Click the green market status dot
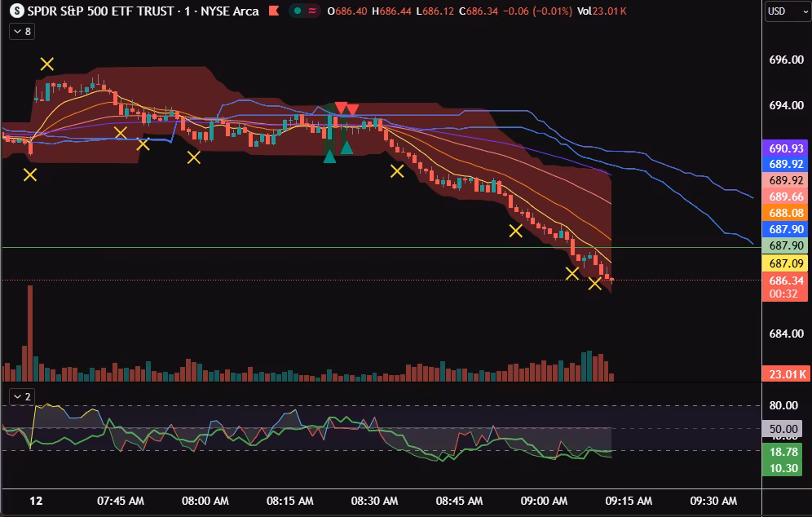 [298, 11]
